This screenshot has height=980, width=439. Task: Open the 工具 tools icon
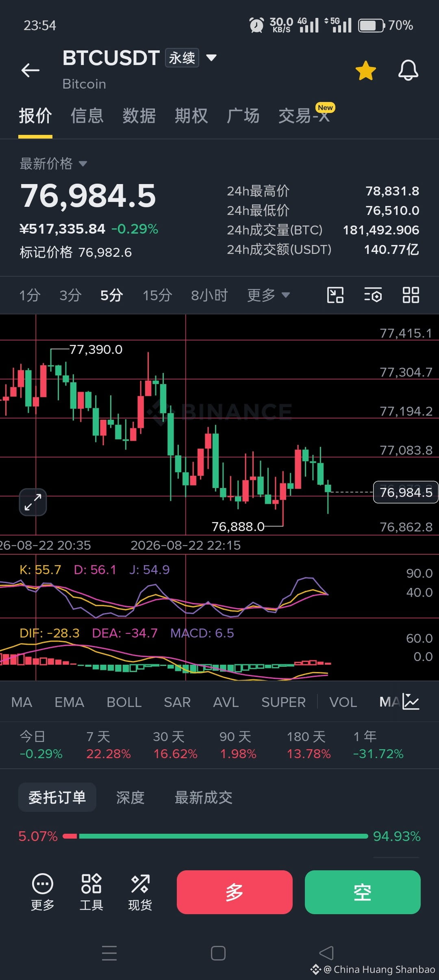coord(91,892)
